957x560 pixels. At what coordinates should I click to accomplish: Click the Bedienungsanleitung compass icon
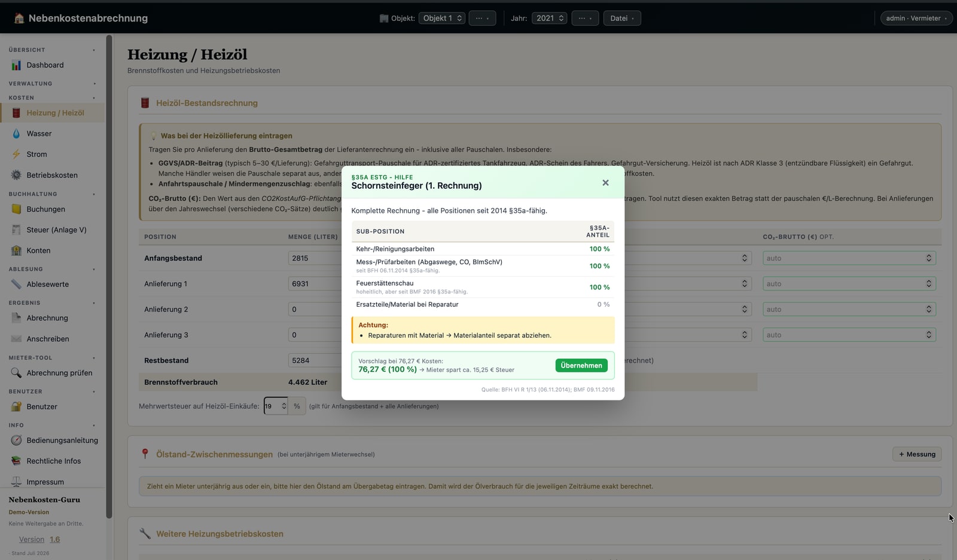pos(16,440)
